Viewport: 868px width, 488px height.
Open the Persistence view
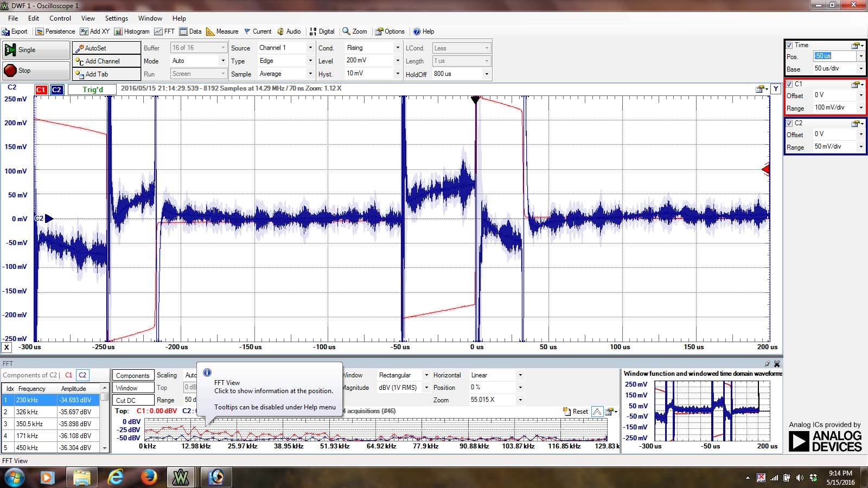coord(55,31)
